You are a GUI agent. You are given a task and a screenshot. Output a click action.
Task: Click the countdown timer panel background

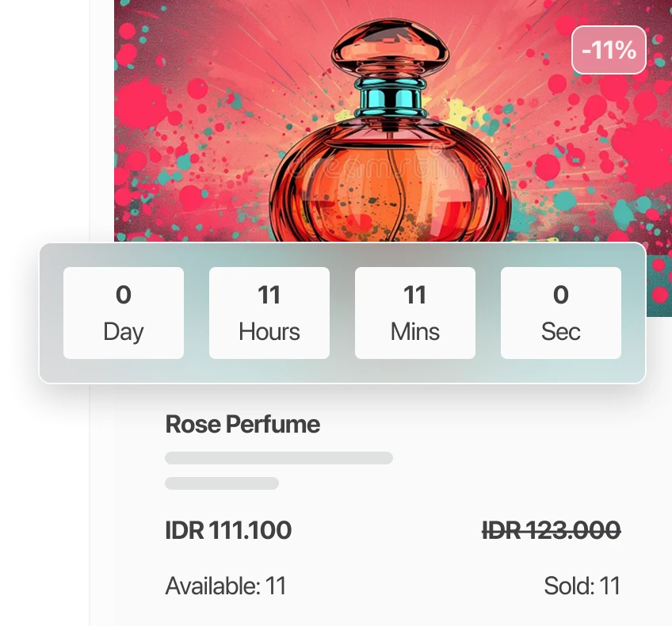(342, 371)
